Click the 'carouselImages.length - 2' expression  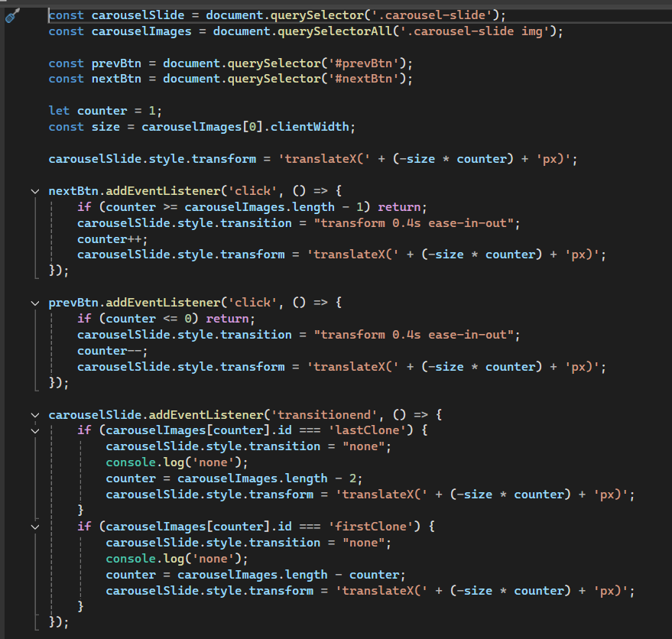267,478
